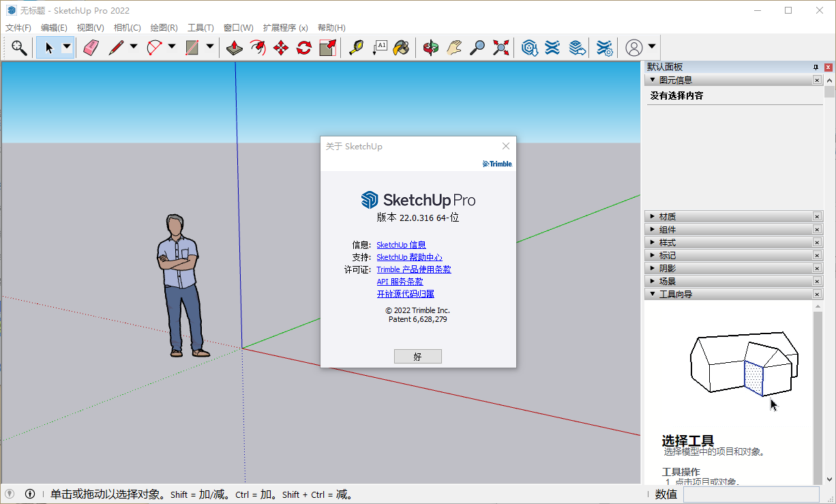Viewport: 836px width, 504px height.
Task: Activate the Push/Pull tool
Action: point(234,47)
